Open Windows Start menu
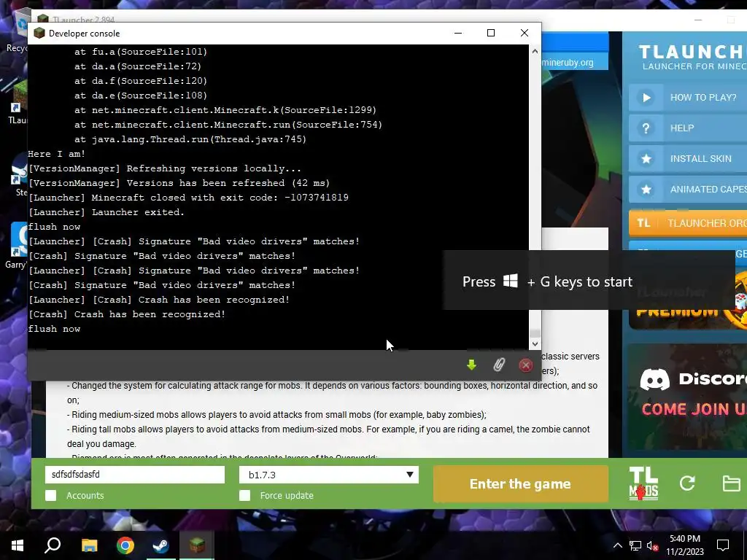The image size is (747, 560). pos(18,545)
